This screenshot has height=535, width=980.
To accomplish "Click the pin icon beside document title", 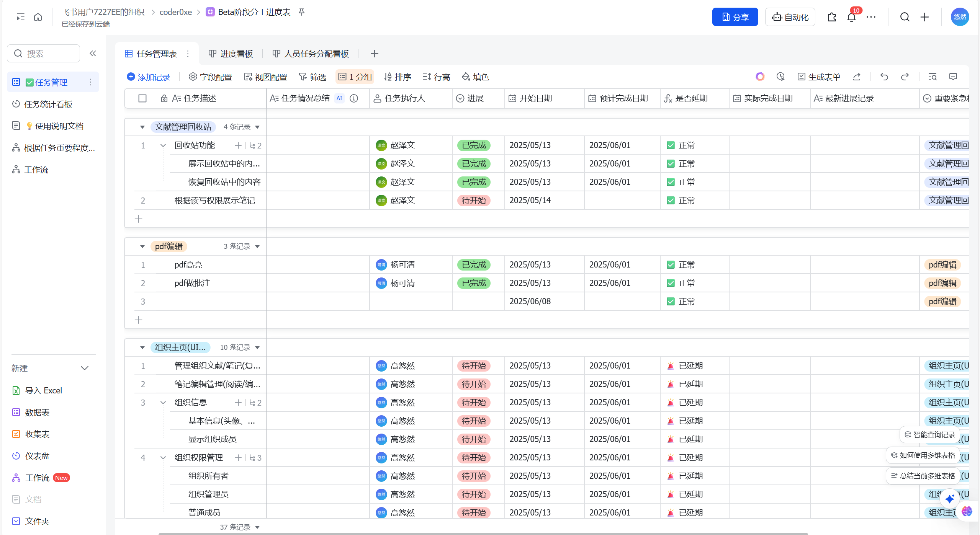I will [x=302, y=12].
